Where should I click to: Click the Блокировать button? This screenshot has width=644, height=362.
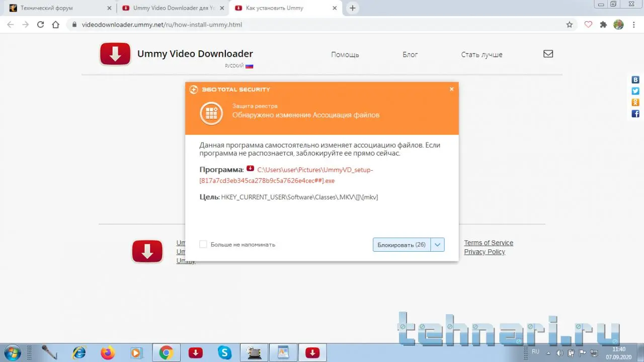click(x=401, y=245)
